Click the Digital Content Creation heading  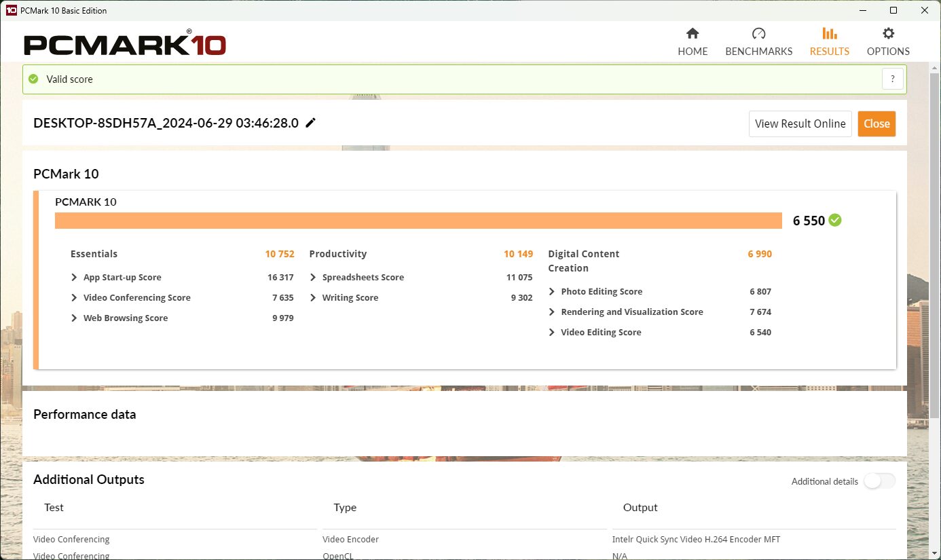coord(583,261)
